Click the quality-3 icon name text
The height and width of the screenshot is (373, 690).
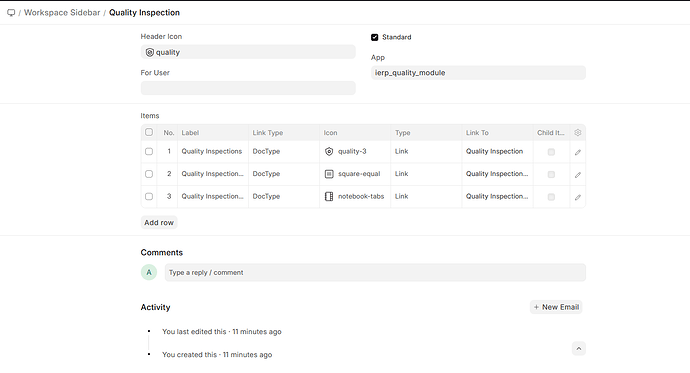tap(352, 151)
